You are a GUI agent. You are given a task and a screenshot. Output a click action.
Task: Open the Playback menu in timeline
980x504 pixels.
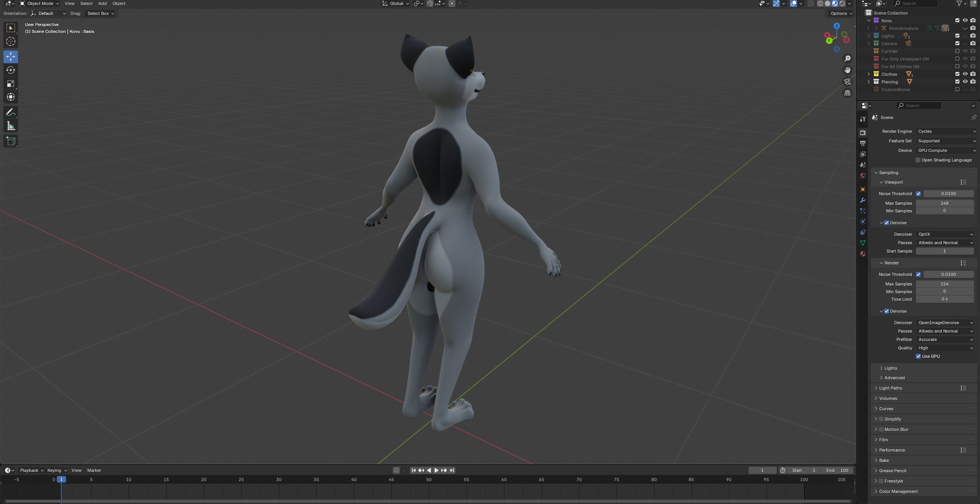click(31, 470)
